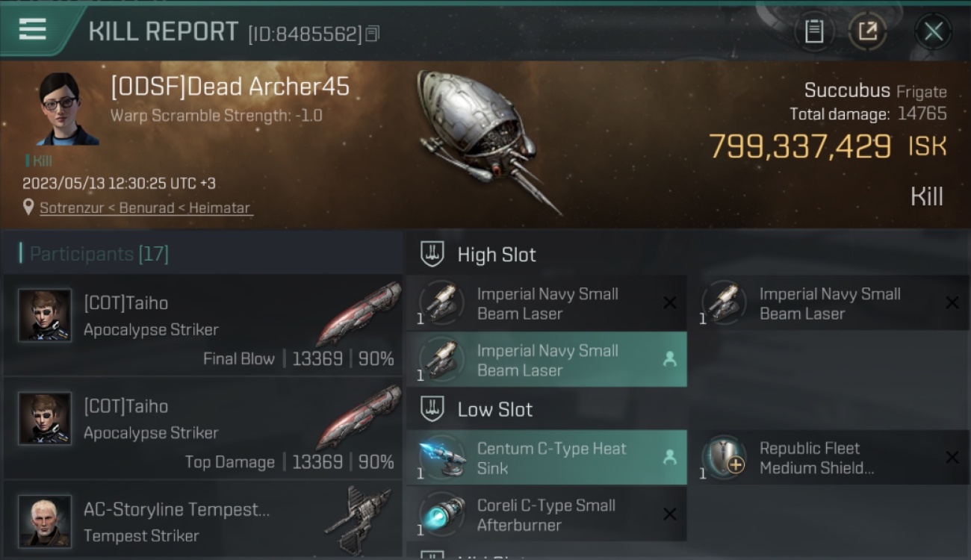971x560 pixels.
Task: Select AC-Storyline Tempest participant portrait
Action: pos(45,521)
